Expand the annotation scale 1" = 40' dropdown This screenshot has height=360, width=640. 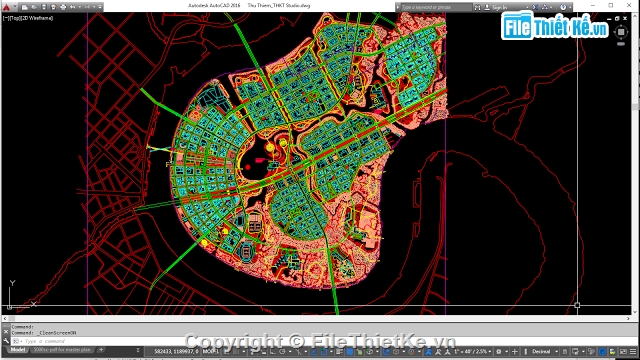pyautogui.click(x=472, y=351)
